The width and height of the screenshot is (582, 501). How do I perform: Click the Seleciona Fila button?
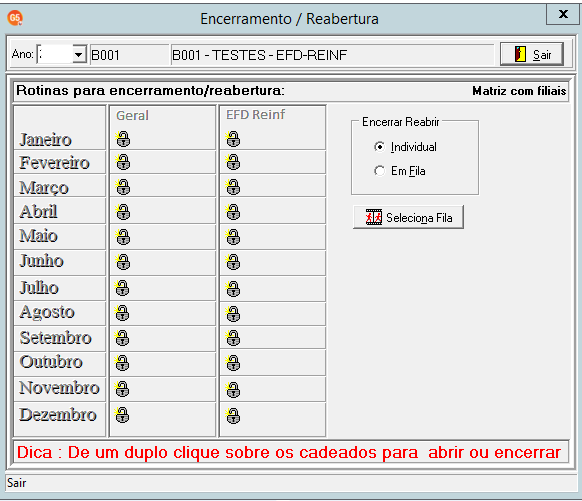point(408,217)
